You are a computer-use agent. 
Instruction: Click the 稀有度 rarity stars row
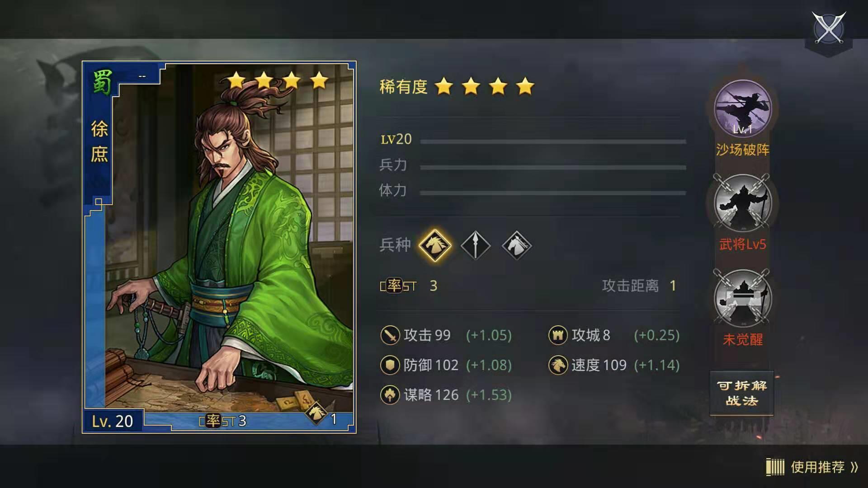click(457, 86)
